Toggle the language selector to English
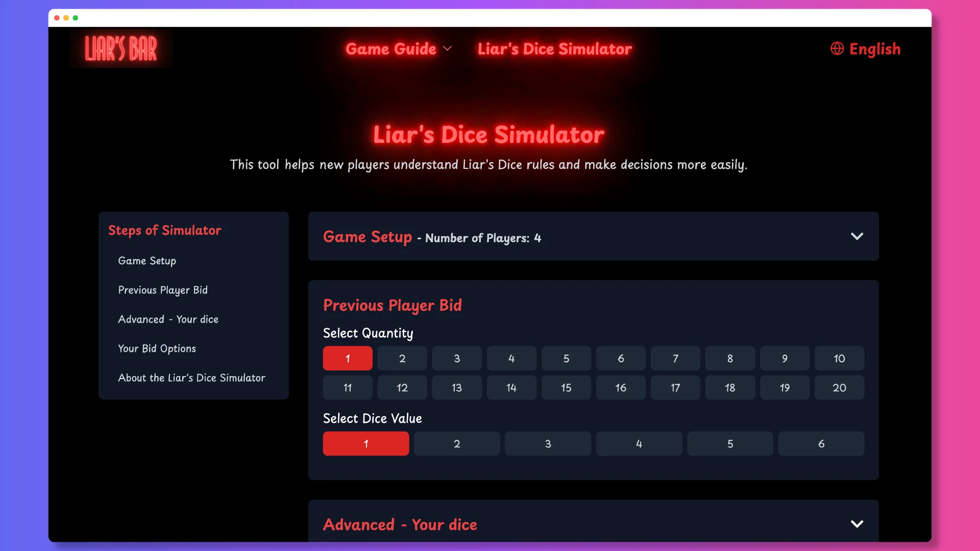Screen dimensions: 980x551 pos(866,48)
